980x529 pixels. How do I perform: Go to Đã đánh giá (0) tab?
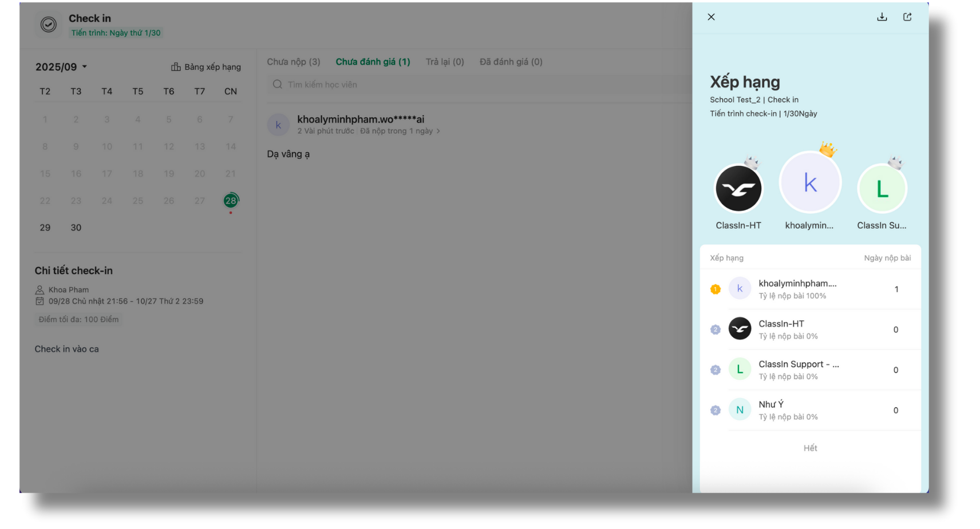click(x=511, y=62)
